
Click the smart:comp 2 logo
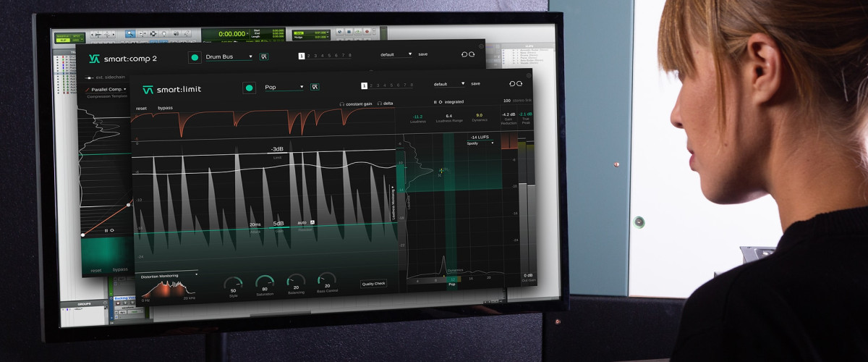pyautogui.click(x=122, y=59)
